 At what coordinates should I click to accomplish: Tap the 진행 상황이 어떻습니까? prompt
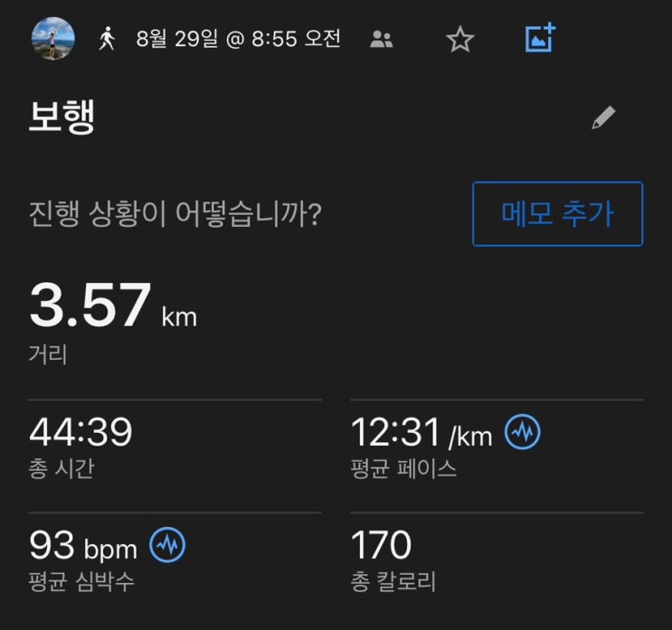[175, 213]
